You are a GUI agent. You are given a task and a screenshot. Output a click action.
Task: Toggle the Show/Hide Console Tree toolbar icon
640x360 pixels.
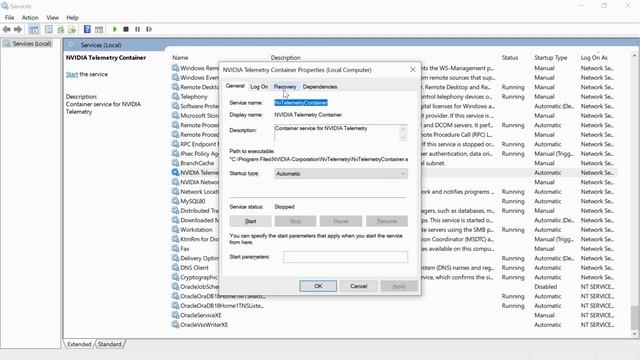[x=34, y=29]
